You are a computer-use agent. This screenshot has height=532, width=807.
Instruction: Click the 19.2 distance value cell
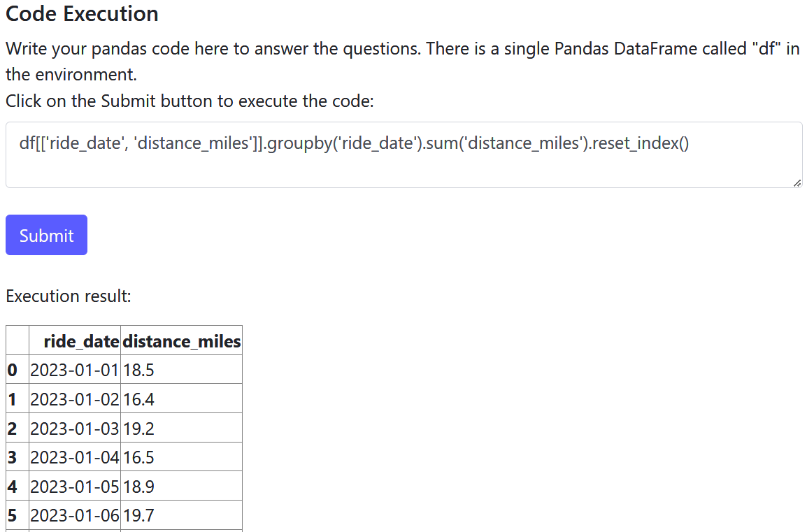click(x=181, y=428)
